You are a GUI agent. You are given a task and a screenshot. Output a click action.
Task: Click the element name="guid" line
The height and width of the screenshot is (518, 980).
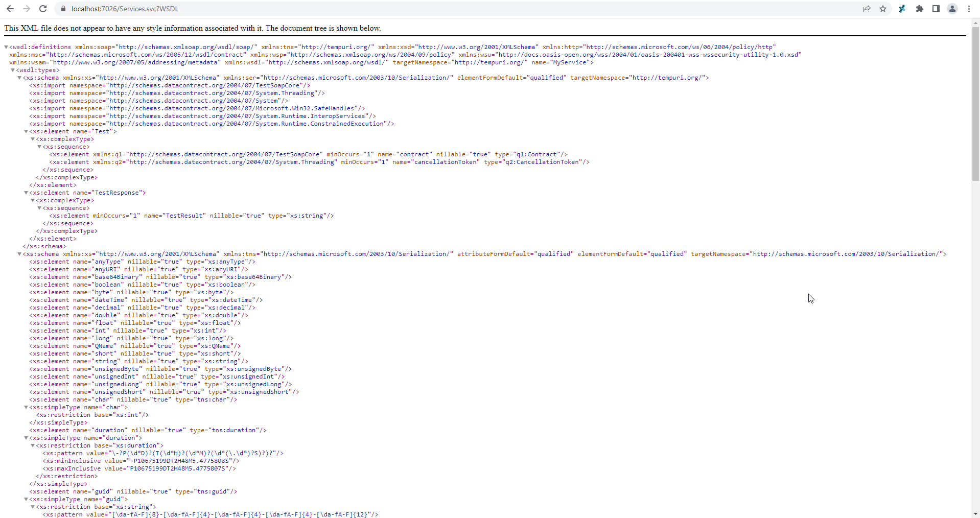133,491
